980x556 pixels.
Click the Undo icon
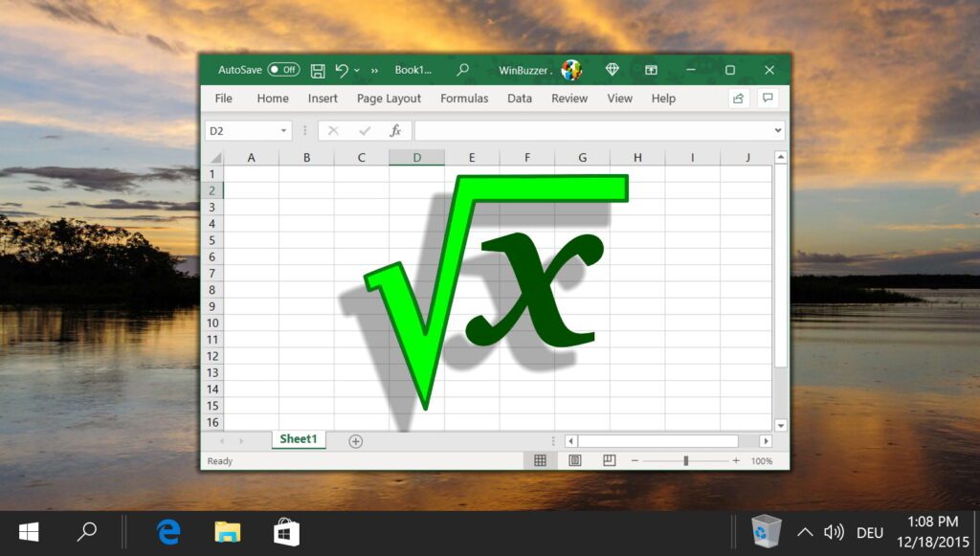click(342, 70)
